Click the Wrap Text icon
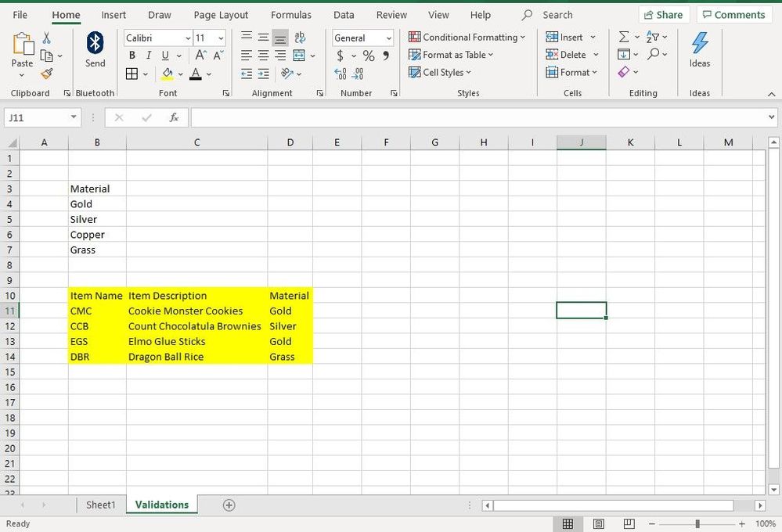 (300, 38)
